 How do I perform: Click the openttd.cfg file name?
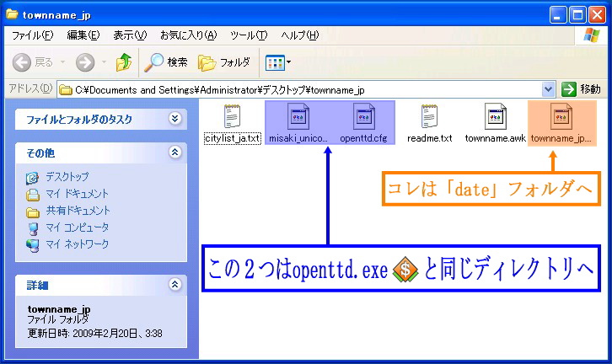click(x=363, y=138)
